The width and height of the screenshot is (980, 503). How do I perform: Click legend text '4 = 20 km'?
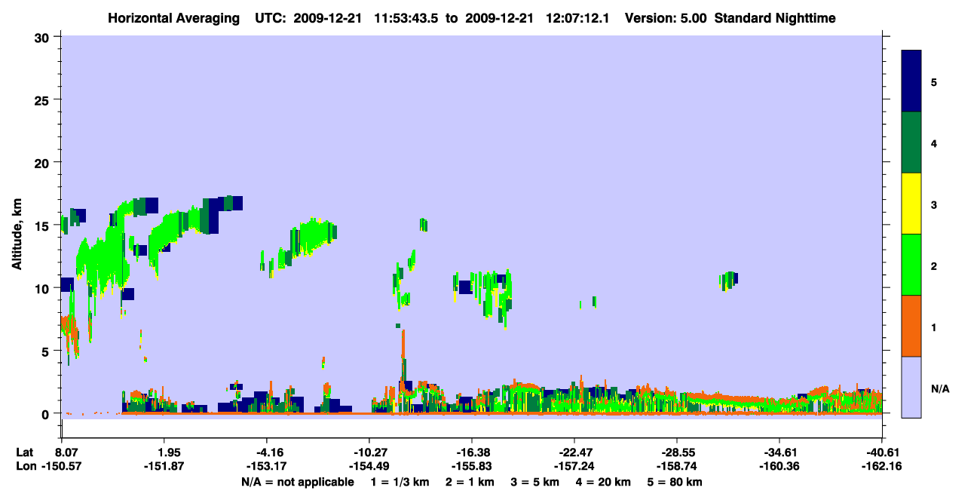(x=605, y=482)
